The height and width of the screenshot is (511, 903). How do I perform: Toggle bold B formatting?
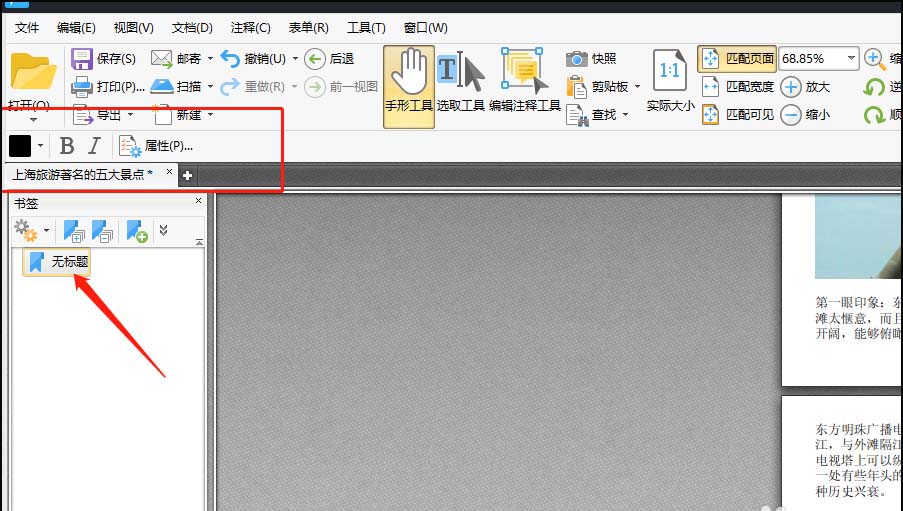[x=67, y=146]
